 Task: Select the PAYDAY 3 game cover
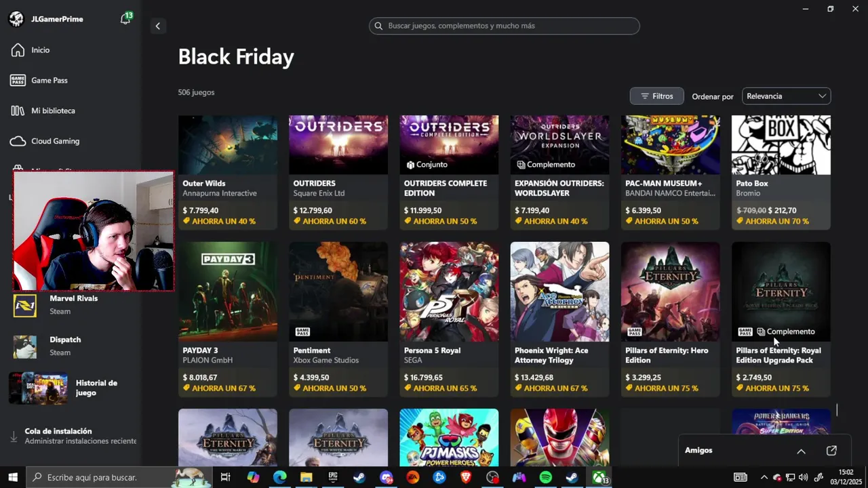[x=228, y=292]
